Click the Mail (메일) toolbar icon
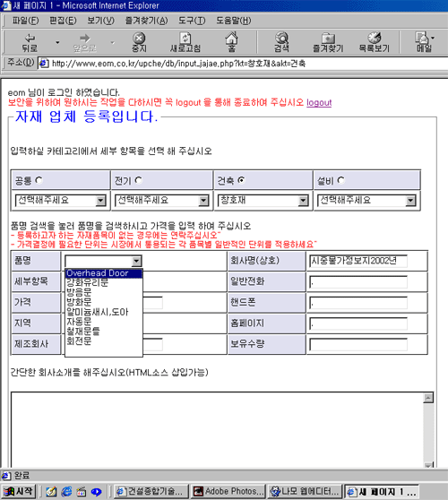This screenshot has width=448, height=500. 423,43
